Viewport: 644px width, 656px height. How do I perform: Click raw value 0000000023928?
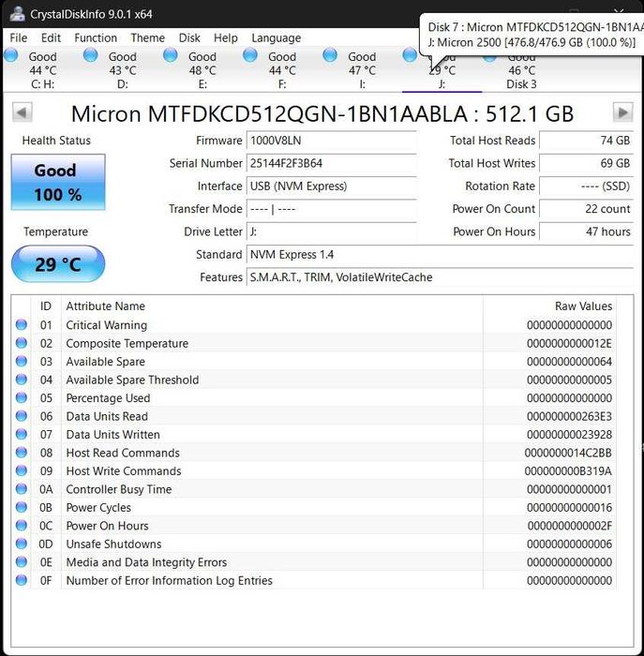point(569,435)
